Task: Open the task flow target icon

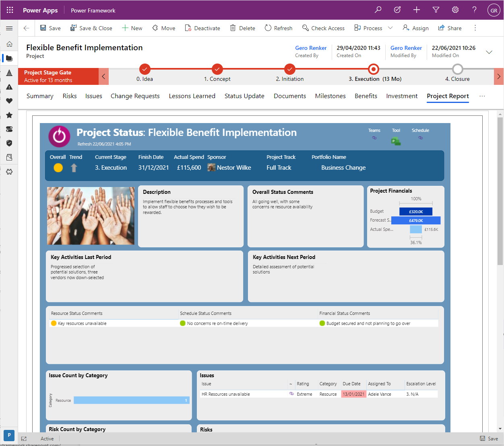Action: (397, 10)
